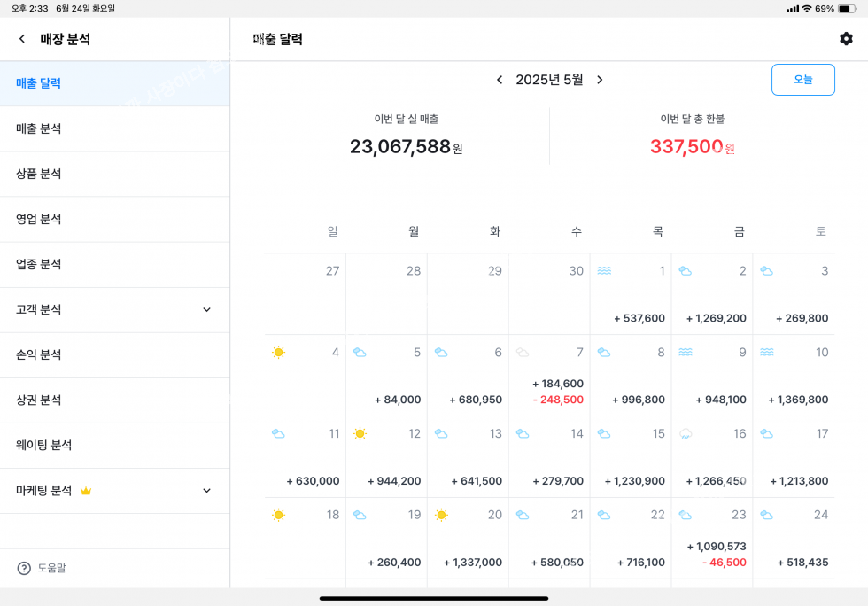Tap the fog icon on May 1
The width and height of the screenshot is (868, 606).
point(604,271)
